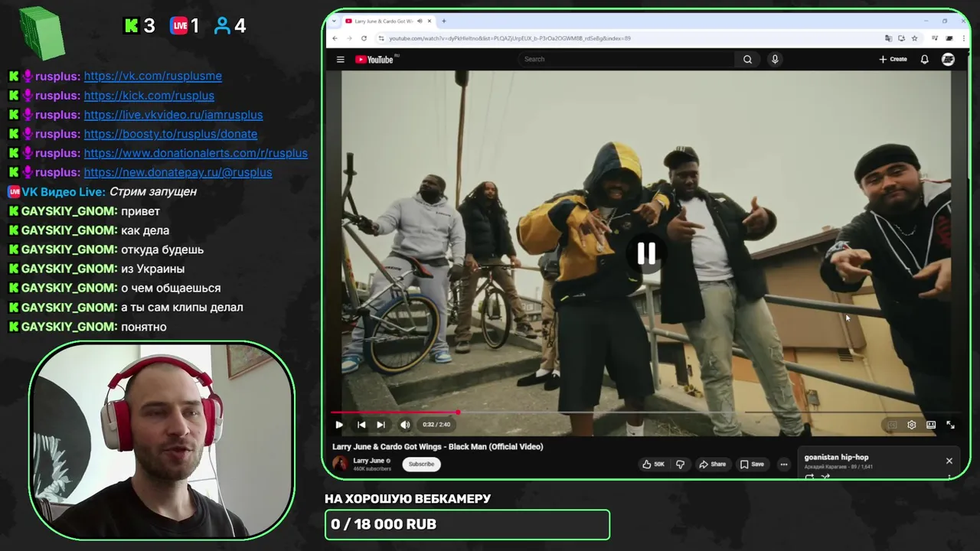The height and width of the screenshot is (551, 980).
Task: Reload the YouTube page
Action: [364, 38]
